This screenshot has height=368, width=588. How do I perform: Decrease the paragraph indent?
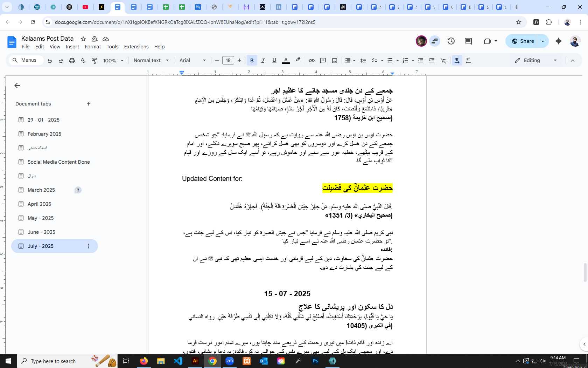[421, 61]
